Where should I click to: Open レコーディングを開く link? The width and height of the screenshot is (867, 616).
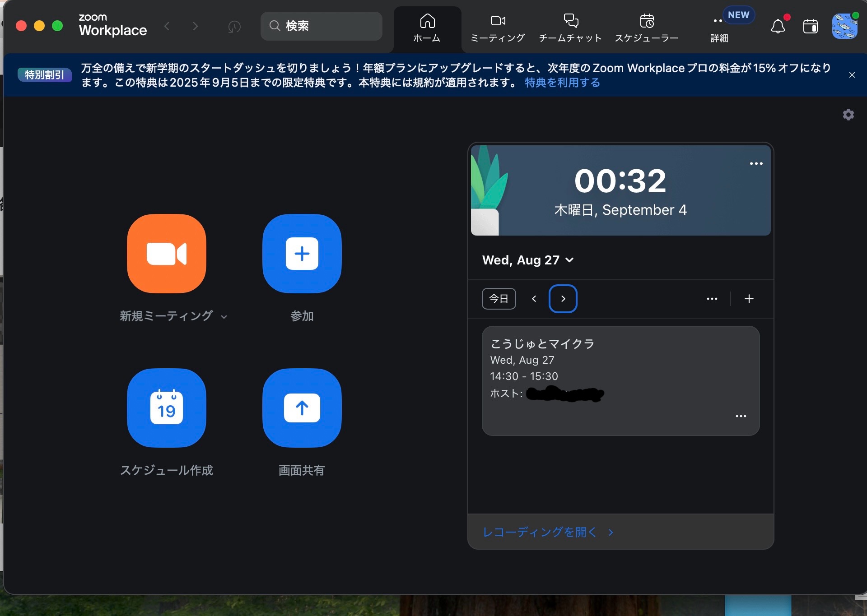[x=548, y=533]
